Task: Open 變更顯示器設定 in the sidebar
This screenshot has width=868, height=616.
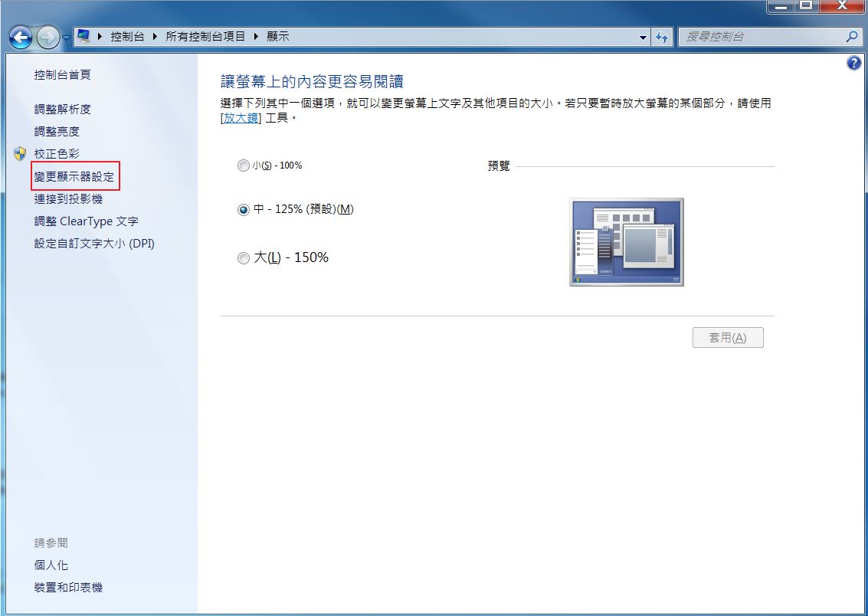Action: click(74, 175)
